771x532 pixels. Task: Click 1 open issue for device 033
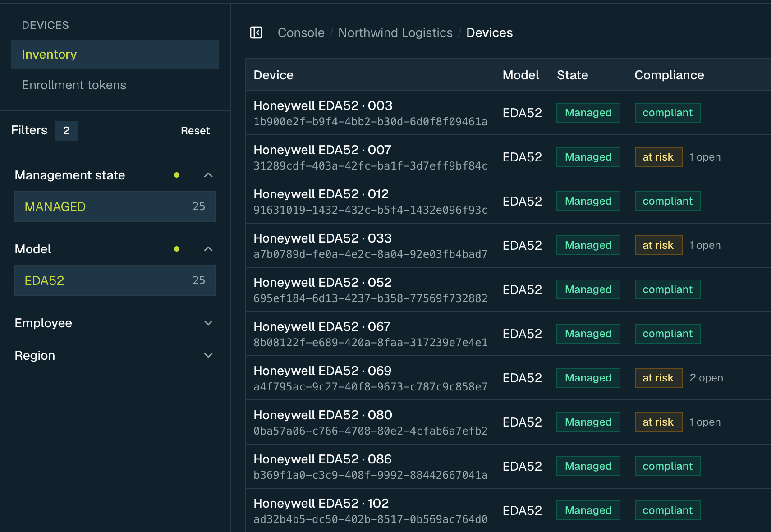[705, 245]
